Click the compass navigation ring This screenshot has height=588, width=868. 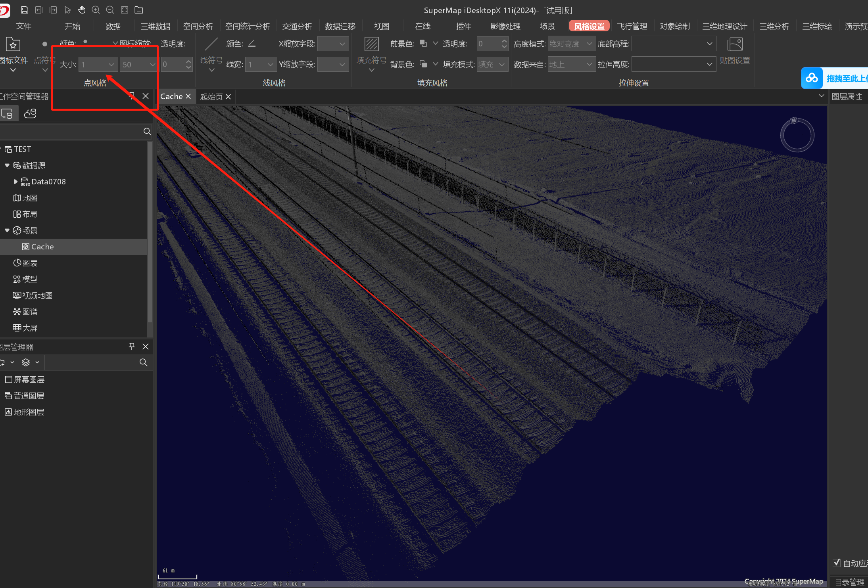tap(797, 135)
